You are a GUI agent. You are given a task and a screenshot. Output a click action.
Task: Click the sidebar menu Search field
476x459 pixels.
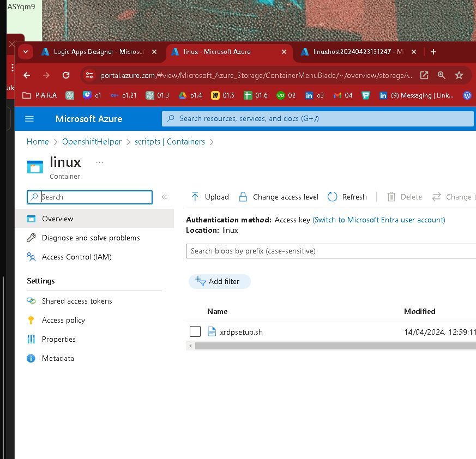click(89, 197)
